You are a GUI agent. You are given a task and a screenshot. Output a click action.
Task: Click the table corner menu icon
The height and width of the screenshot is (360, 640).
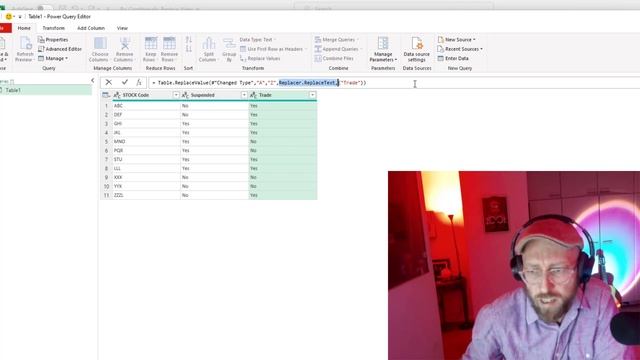pos(106,95)
